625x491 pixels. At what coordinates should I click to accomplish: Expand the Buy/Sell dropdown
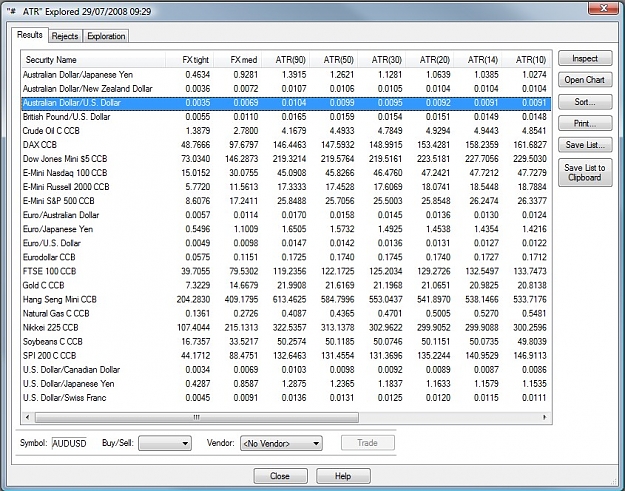click(x=165, y=443)
